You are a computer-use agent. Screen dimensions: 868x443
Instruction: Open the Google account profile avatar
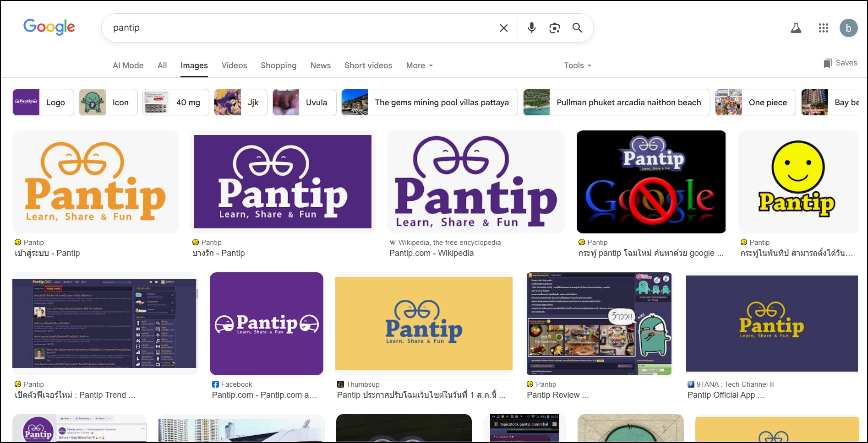[848, 28]
